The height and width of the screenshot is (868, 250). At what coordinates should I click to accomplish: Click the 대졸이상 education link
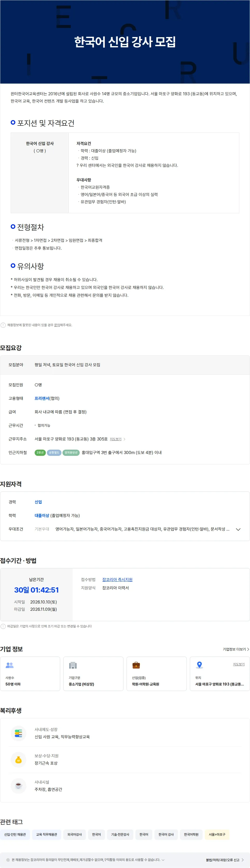(42, 515)
